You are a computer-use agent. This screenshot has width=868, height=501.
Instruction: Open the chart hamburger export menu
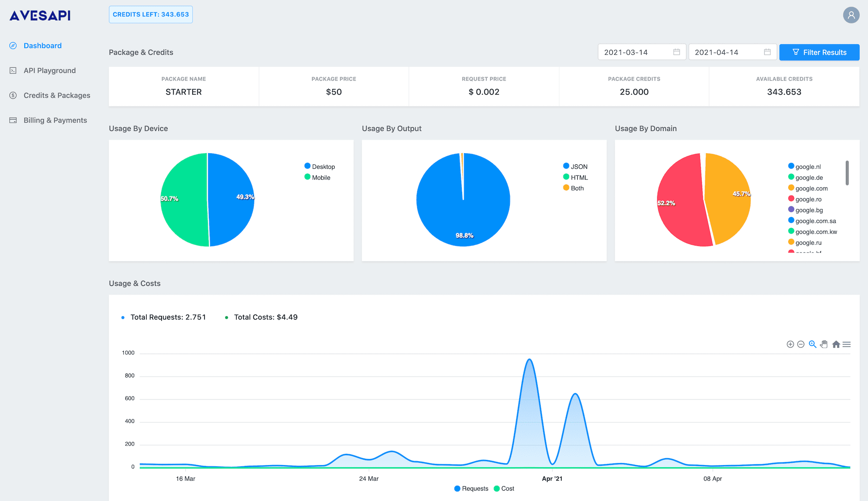point(846,344)
